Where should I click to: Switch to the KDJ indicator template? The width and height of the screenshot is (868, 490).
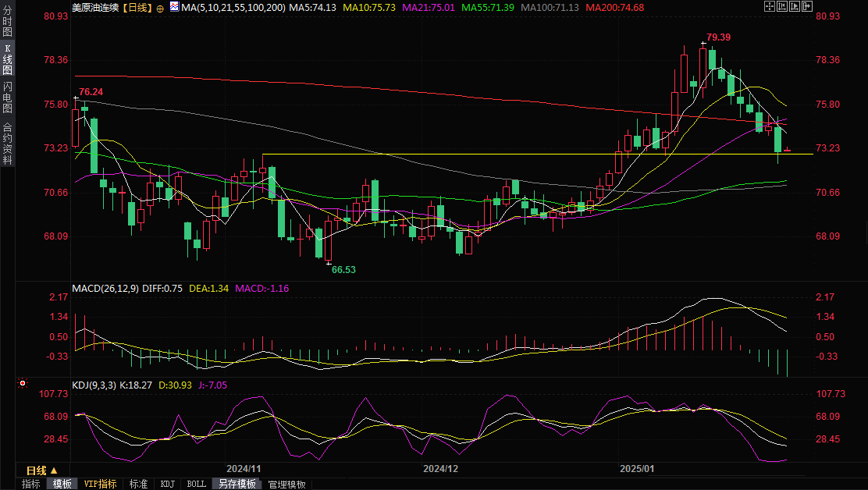pos(167,484)
